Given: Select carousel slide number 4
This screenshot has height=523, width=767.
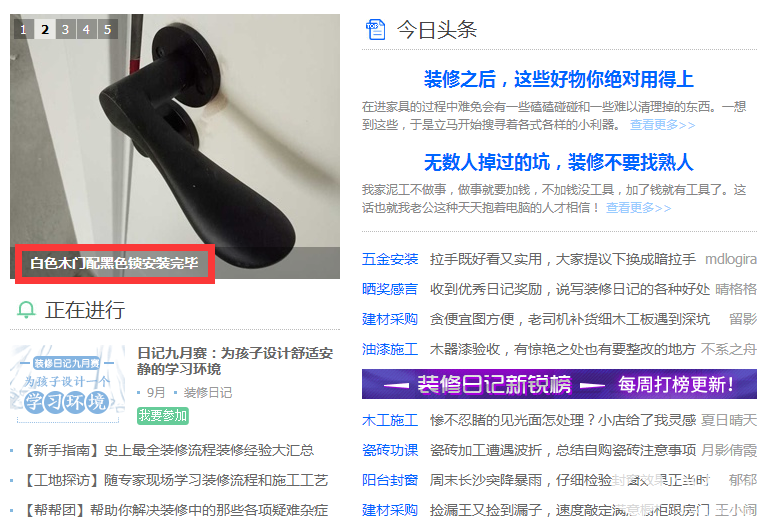Looking at the screenshot, I should [87, 29].
